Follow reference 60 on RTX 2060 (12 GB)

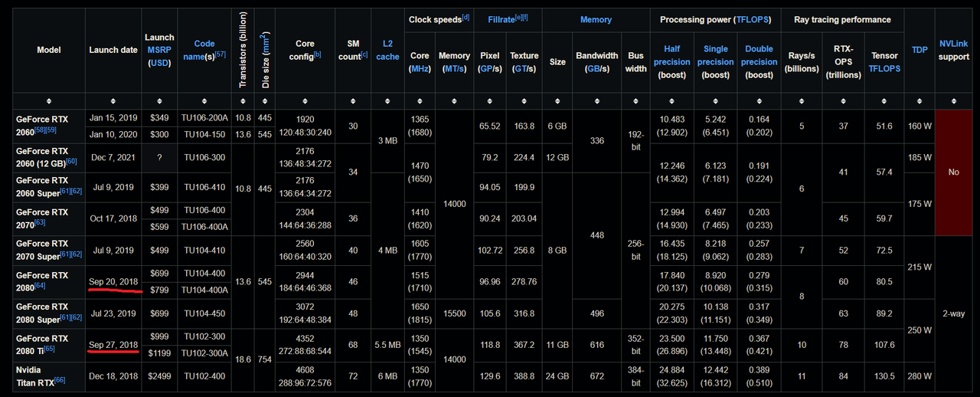(71, 160)
